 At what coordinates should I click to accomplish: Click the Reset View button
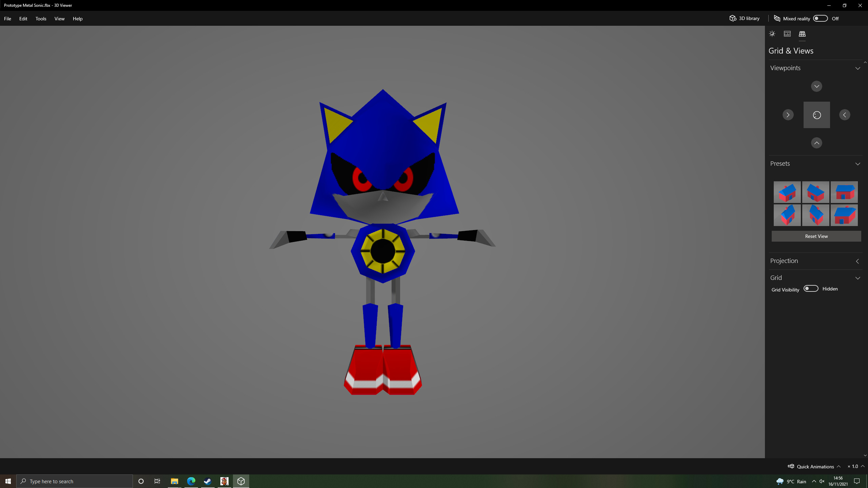[816, 236]
